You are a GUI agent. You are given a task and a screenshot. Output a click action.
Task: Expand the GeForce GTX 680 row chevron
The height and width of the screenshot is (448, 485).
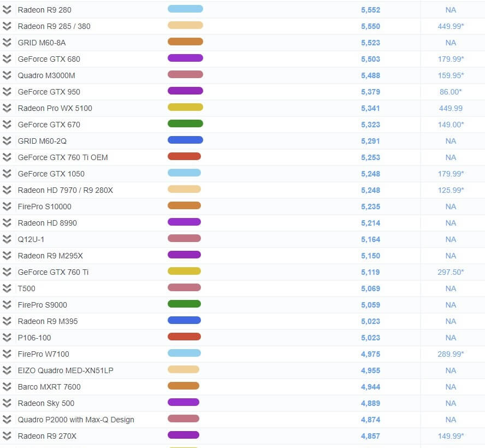(7, 59)
